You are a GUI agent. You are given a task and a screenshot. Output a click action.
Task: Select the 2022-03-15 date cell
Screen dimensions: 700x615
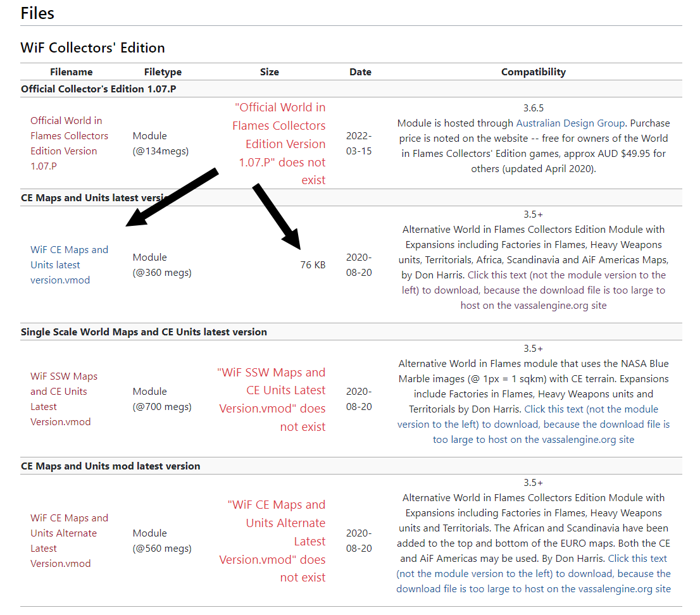pyautogui.click(x=359, y=143)
